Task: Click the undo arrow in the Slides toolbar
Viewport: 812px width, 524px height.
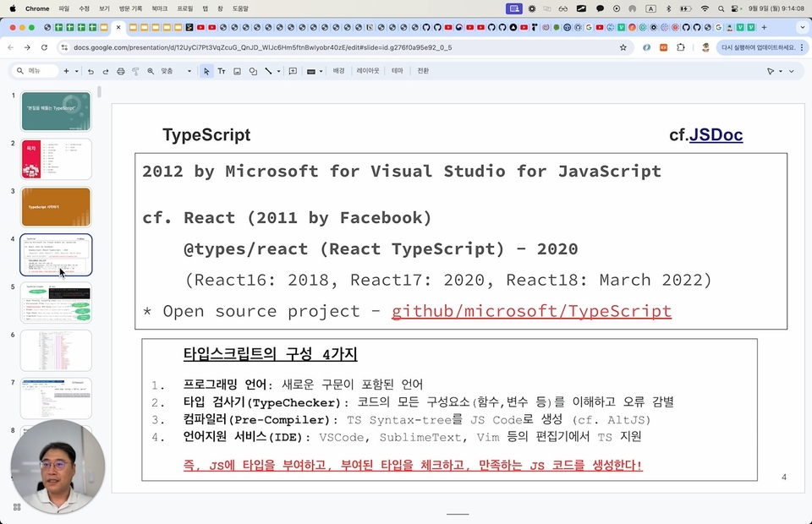Action: (x=91, y=71)
